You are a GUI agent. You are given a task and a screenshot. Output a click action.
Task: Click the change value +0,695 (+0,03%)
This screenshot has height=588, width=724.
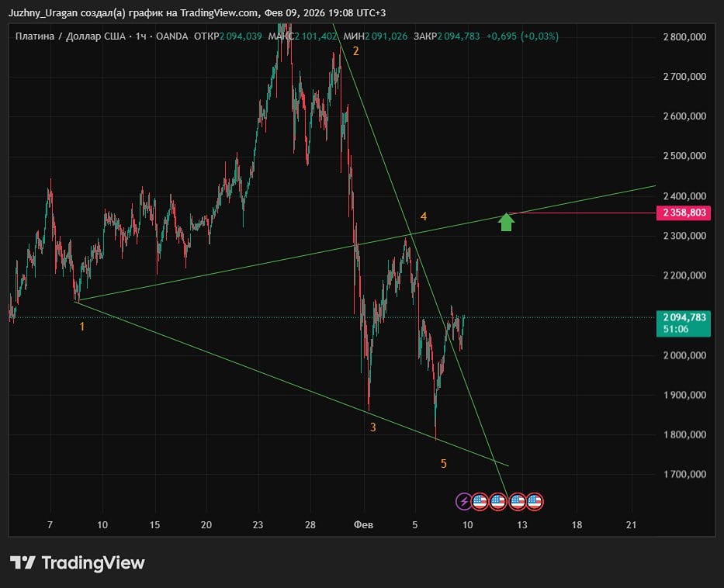(x=522, y=36)
